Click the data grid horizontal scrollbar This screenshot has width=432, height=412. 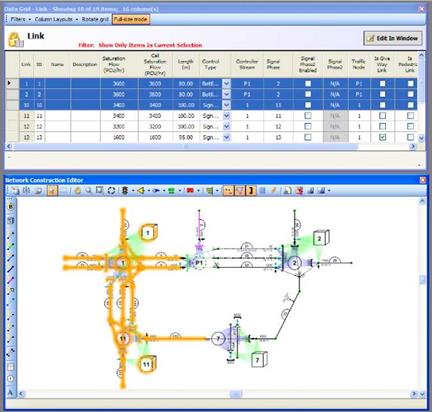[185, 146]
